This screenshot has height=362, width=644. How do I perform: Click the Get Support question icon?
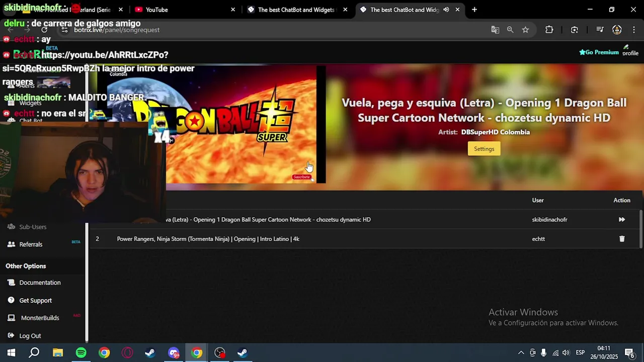click(x=11, y=301)
